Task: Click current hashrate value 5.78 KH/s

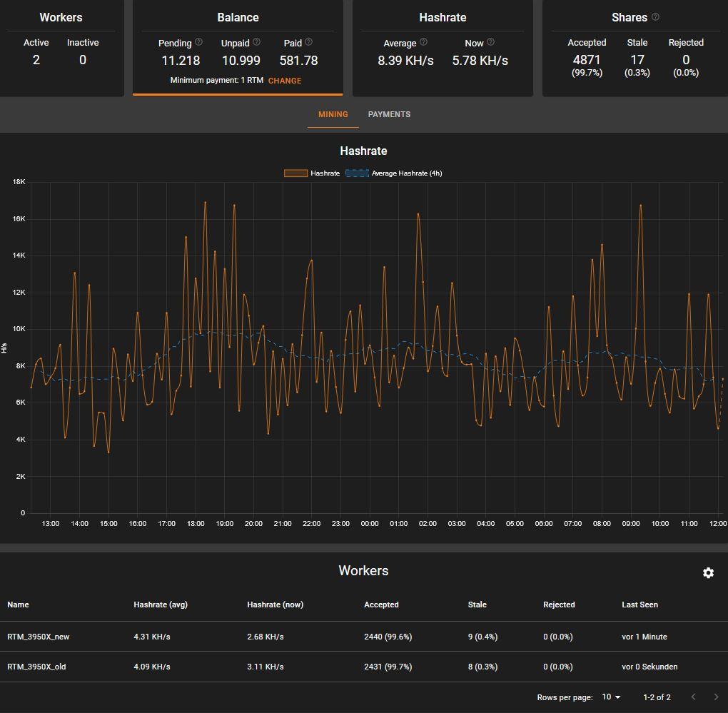Action: click(480, 61)
